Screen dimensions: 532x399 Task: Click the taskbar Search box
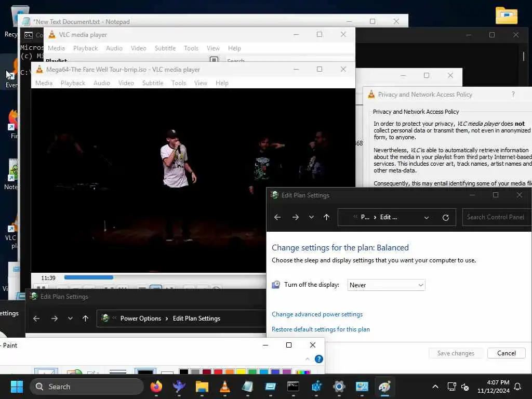[87, 387]
